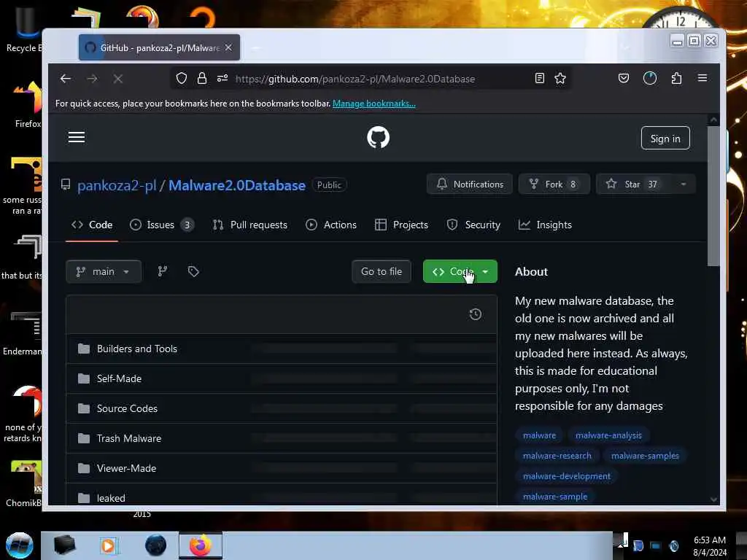This screenshot has width=747, height=560.
Task: Click Notifications button
Action: click(469, 184)
